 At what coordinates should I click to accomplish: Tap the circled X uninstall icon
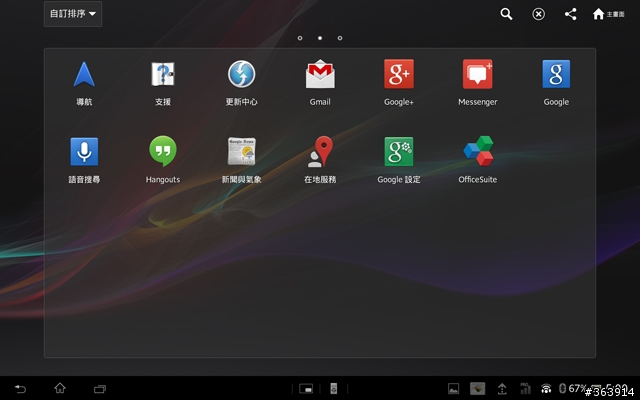[x=538, y=14]
